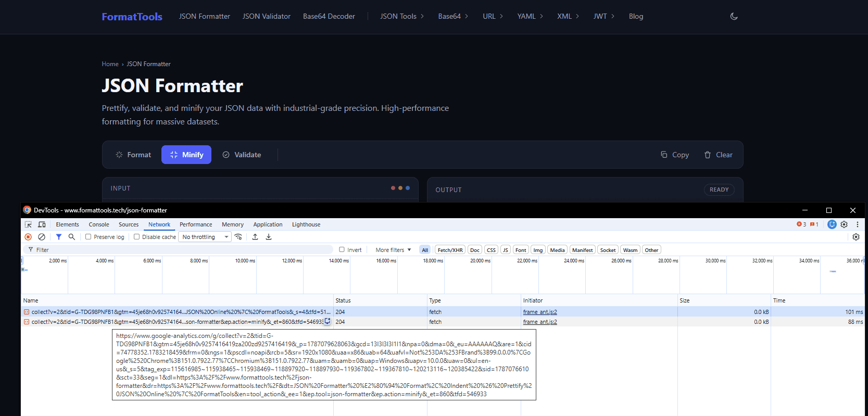
Task: Switch to Console tab
Action: 99,224
